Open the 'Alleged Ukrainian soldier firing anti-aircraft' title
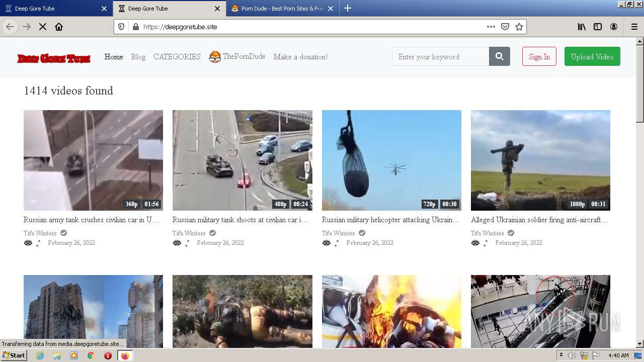This screenshot has width=644, height=362. (539, 220)
